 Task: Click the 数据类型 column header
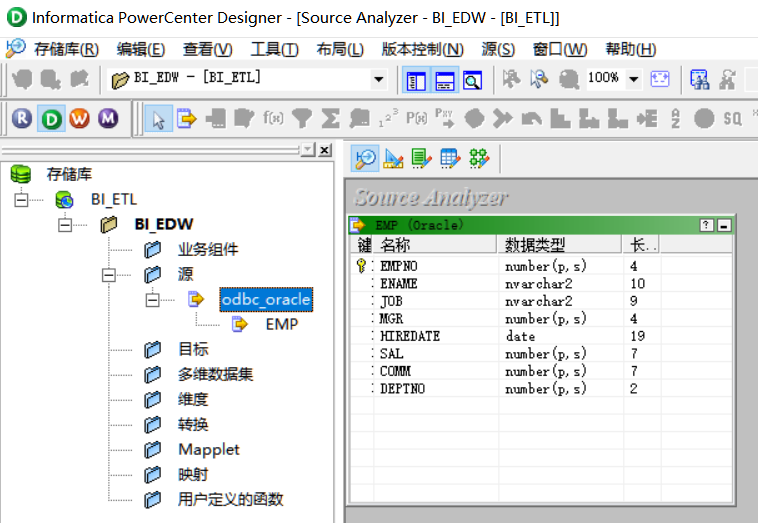(560, 245)
